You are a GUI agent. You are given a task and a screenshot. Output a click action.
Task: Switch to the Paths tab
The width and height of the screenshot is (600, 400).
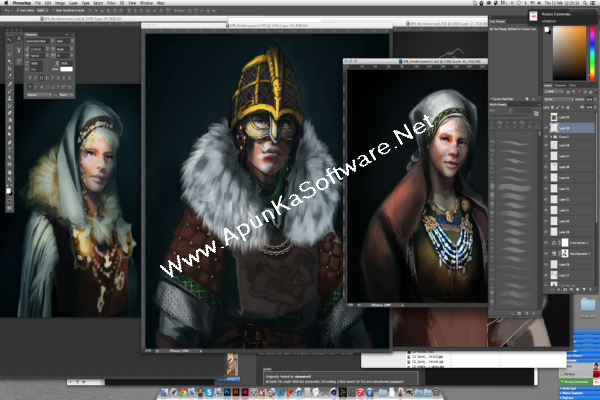(x=572, y=85)
